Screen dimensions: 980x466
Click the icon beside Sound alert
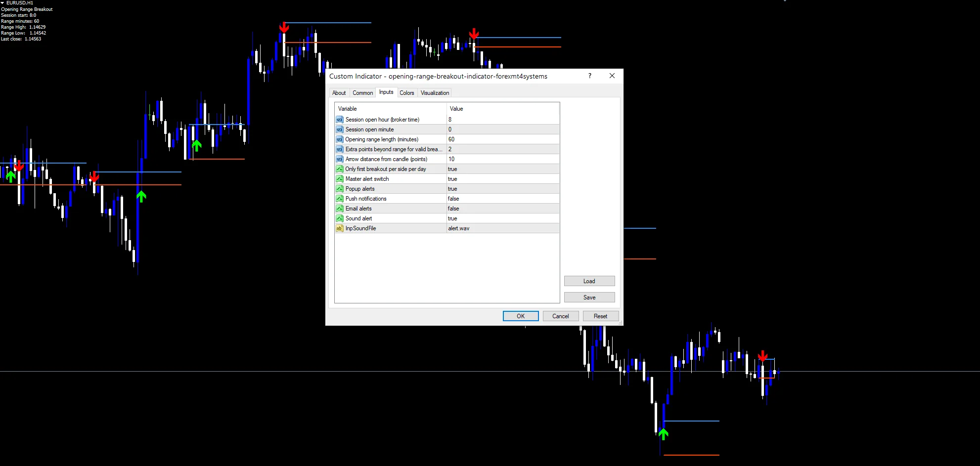coord(339,218)
